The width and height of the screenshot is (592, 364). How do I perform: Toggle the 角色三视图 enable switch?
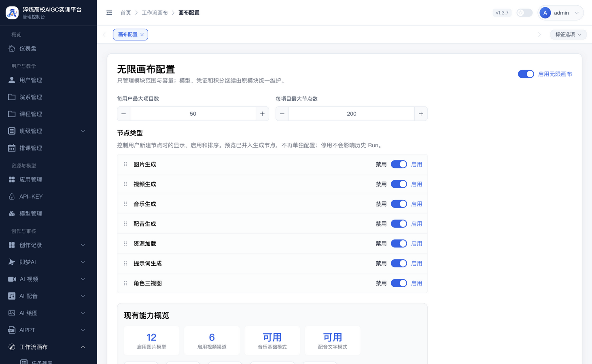399,283
